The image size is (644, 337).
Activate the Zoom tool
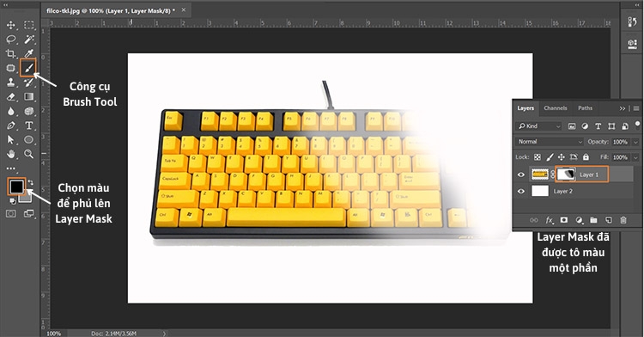(x=28, y=154)
